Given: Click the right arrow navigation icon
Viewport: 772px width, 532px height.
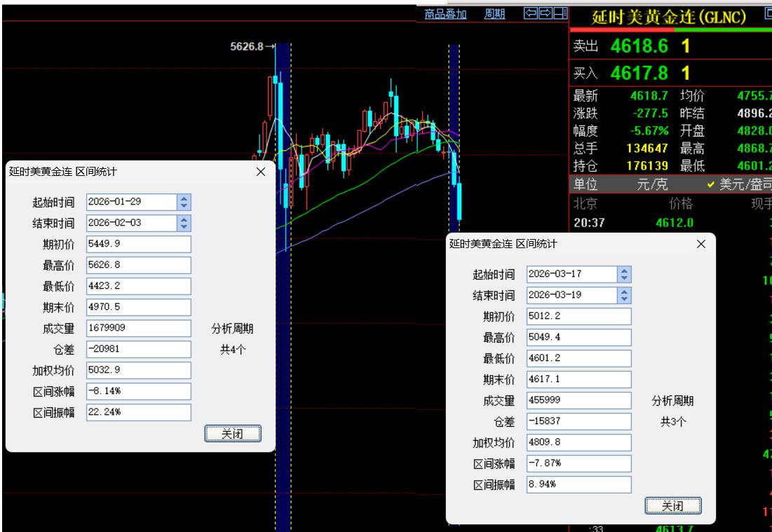Looking at the screenshot, I should tap(546, 13).
